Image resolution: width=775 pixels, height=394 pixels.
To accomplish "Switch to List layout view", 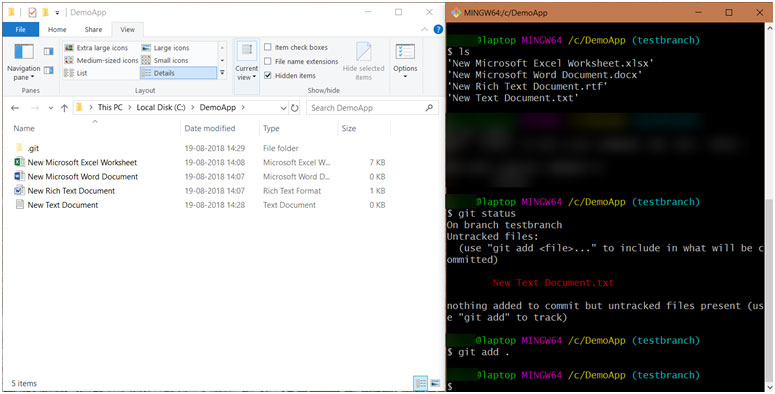I will click(77, 73).
